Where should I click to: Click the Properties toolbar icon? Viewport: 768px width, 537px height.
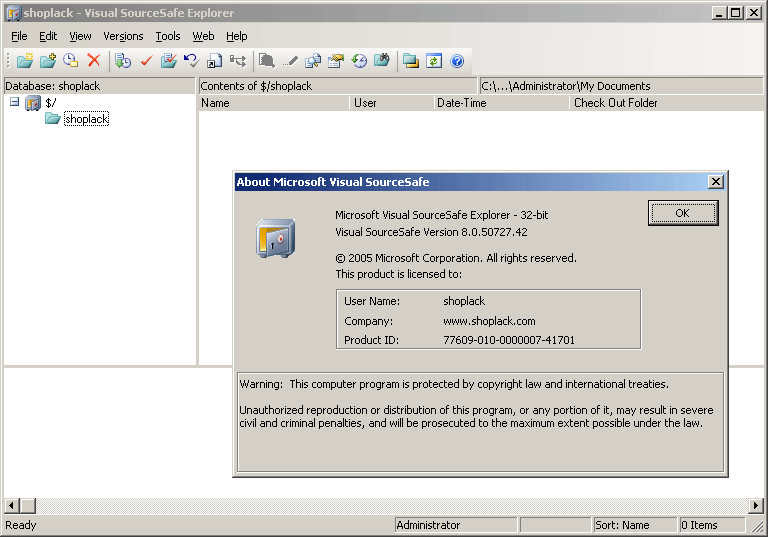click(336, 61)
